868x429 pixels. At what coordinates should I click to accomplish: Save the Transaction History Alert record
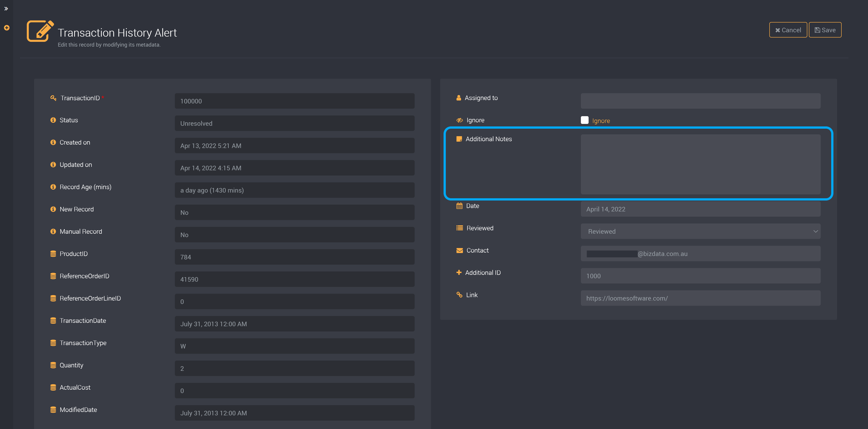coord(825,30)
